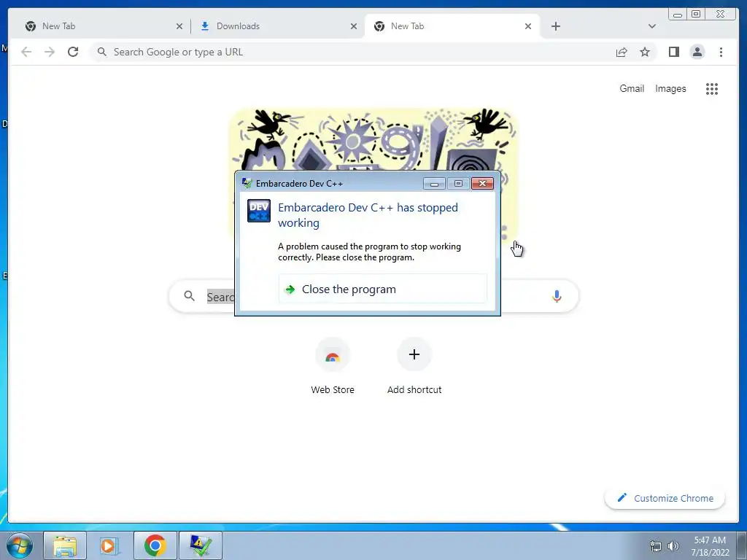747x560 pixels.
Task: Open the Web Store shortcut
Action: pyautogui.click(x=333, y=366)
